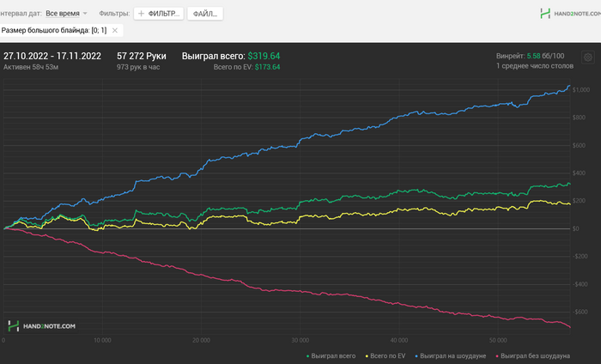Click the red dot legend marker
601x364 pixels.
(x=497, y=356)
